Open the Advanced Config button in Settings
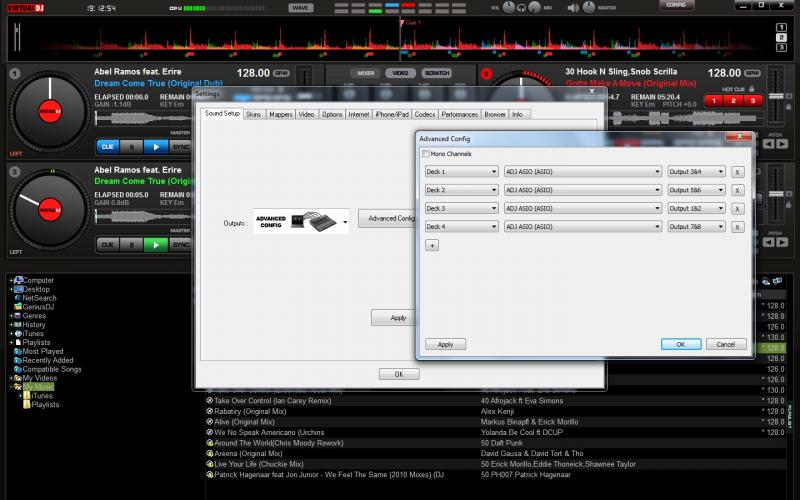The width and height of the screenshot is (800, 500). [387, 218]
